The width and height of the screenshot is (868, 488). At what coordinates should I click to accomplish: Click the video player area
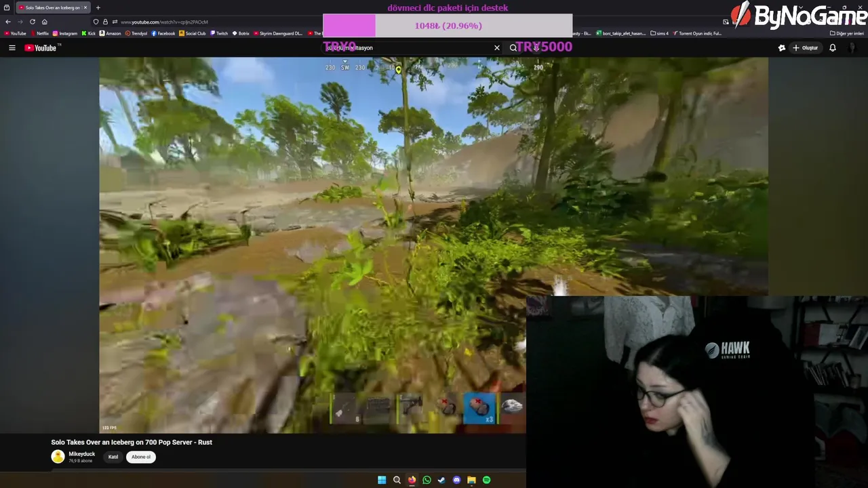(x=434, y=244)
